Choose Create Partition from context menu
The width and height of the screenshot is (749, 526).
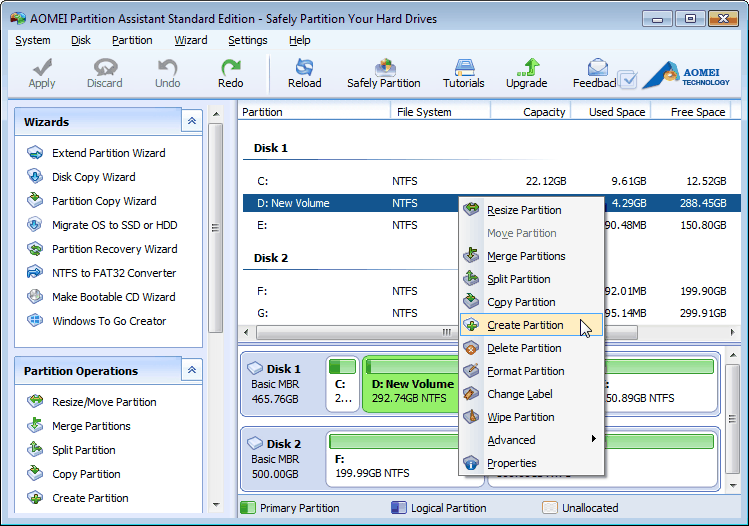pyautogui.click(x=531, y=325)
